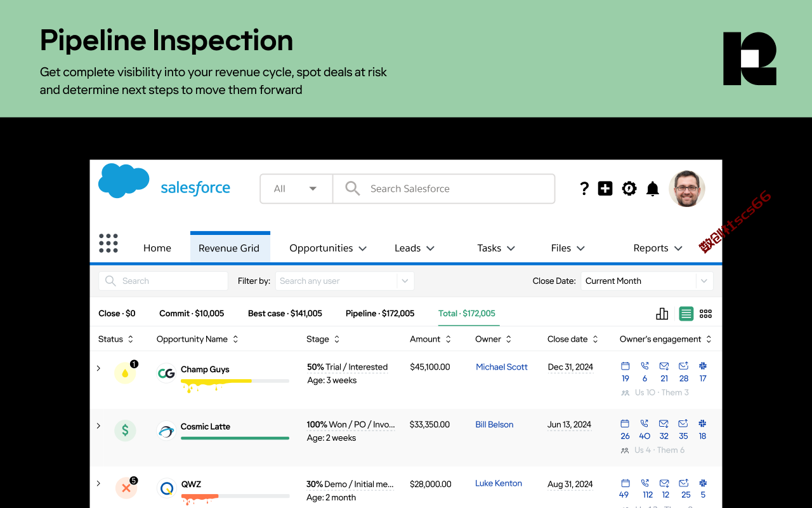Open the app launcher dots grid
Screen dimensions: 812x508
[x=108, y=243]
